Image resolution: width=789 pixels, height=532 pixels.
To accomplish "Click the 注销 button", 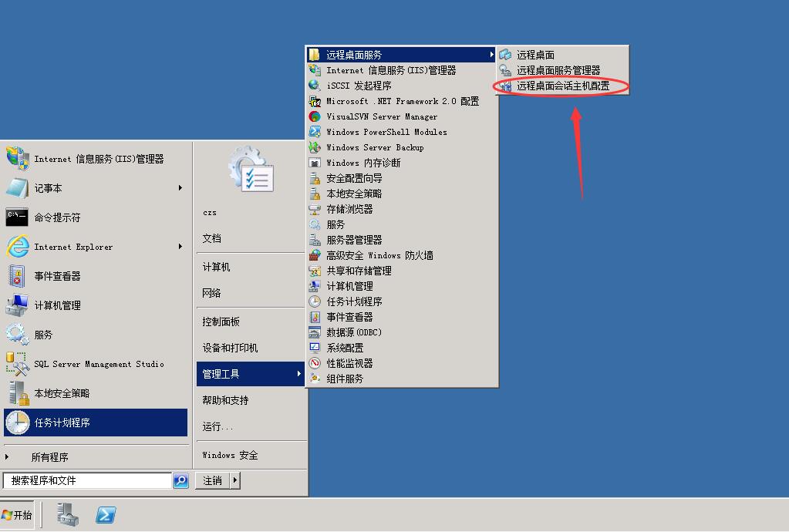I will click(212, 480).
